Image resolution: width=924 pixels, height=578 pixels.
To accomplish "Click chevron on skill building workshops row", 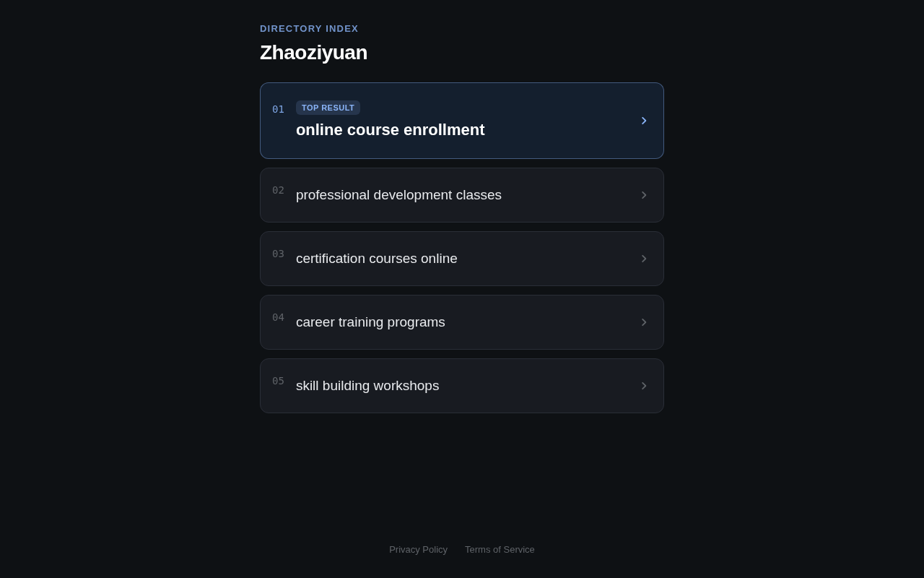I will pos(644,386).
